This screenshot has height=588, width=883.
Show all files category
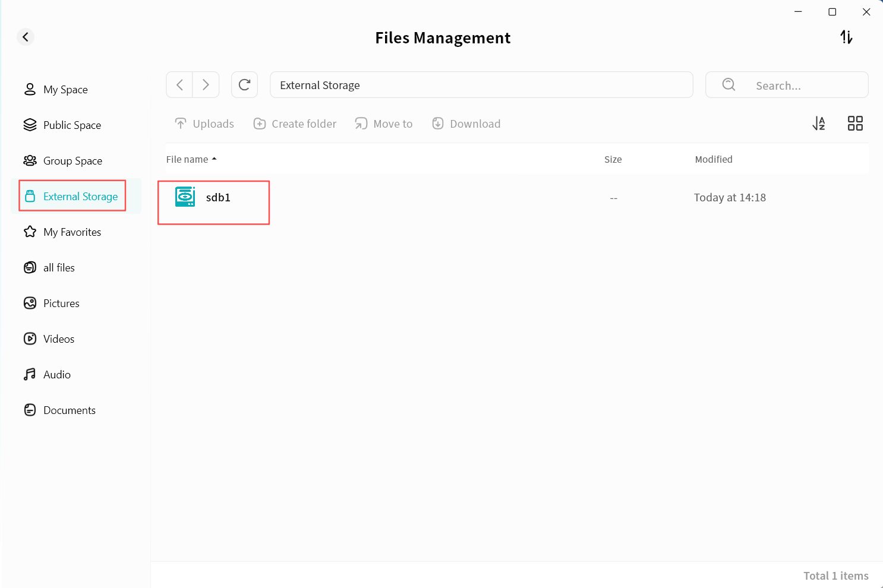tap(59, 268)
